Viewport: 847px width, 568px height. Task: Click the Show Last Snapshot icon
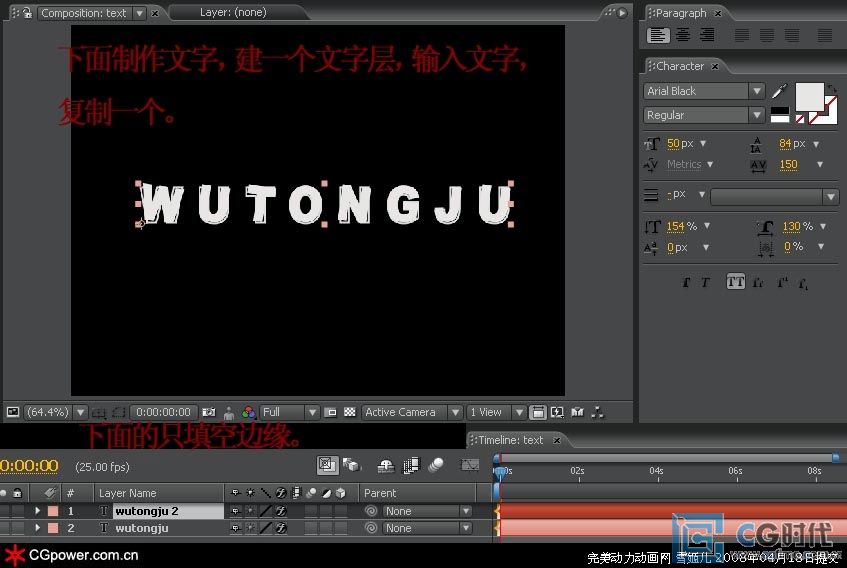click(228, 413)
